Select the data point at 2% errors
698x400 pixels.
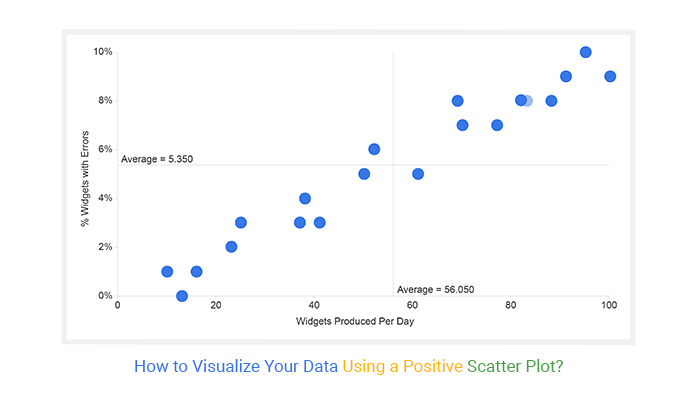click(231, 247)
